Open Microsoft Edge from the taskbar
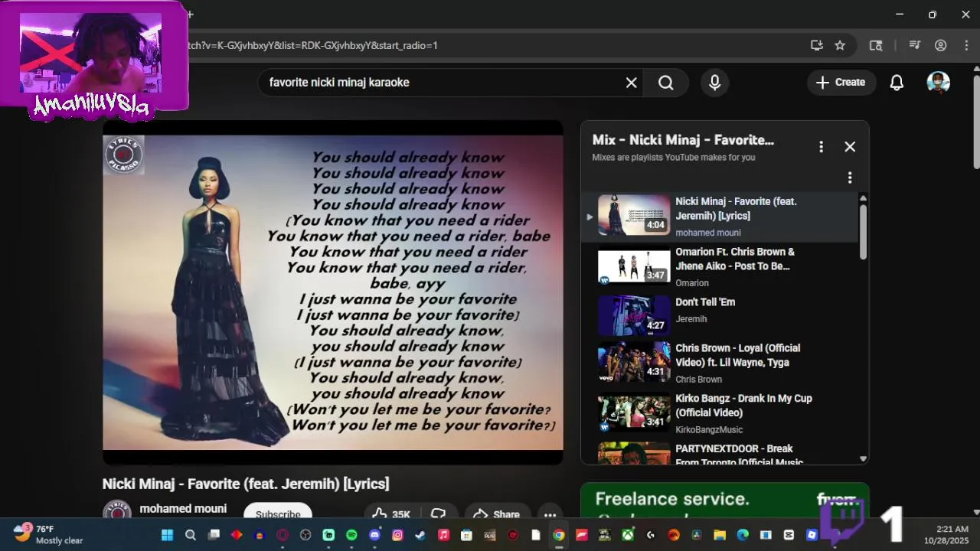Image resolution: width=980 pixels, height=551 pixels. point(743,535)
